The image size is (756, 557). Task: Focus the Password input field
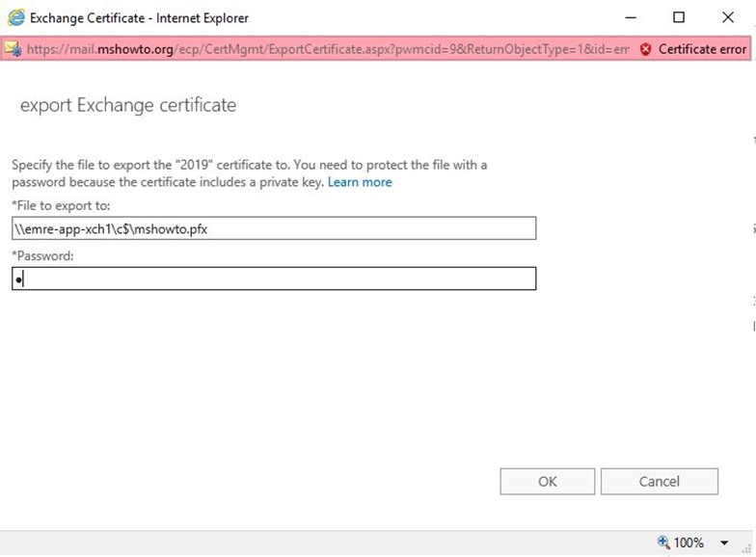pyautogui.click(x=274, y=278)
